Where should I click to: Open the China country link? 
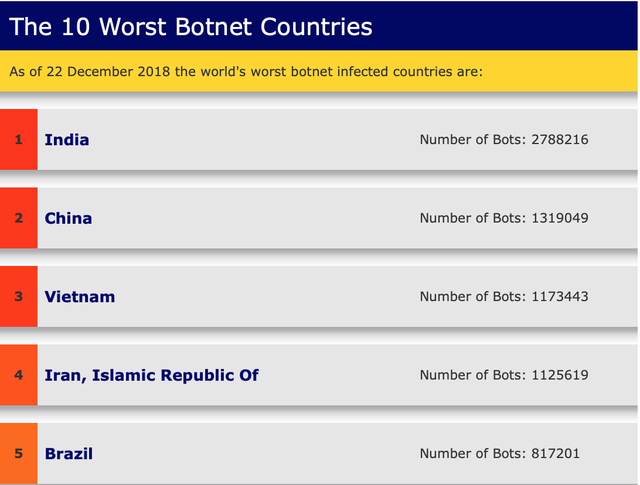[x=68, y=218]
